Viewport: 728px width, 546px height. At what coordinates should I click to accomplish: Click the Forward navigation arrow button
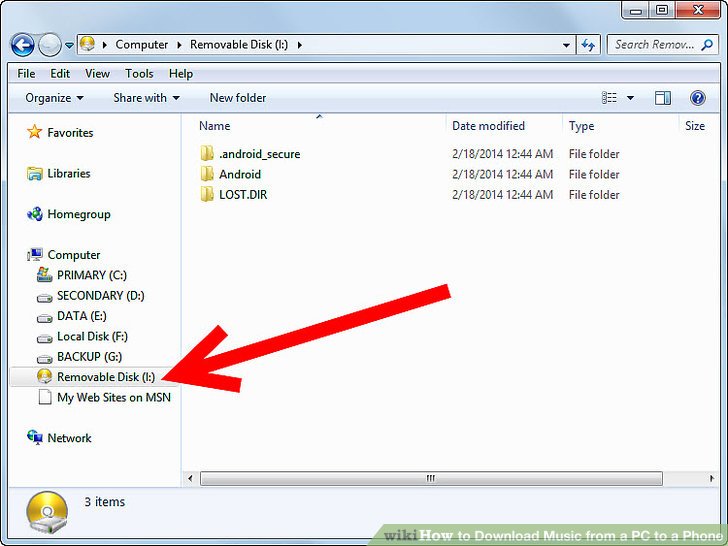point(49,45)
